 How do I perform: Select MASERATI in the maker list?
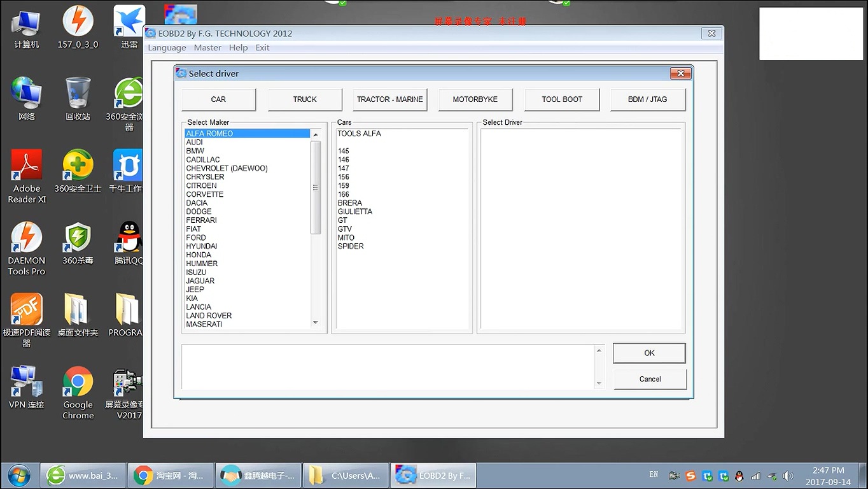point(248,324)
